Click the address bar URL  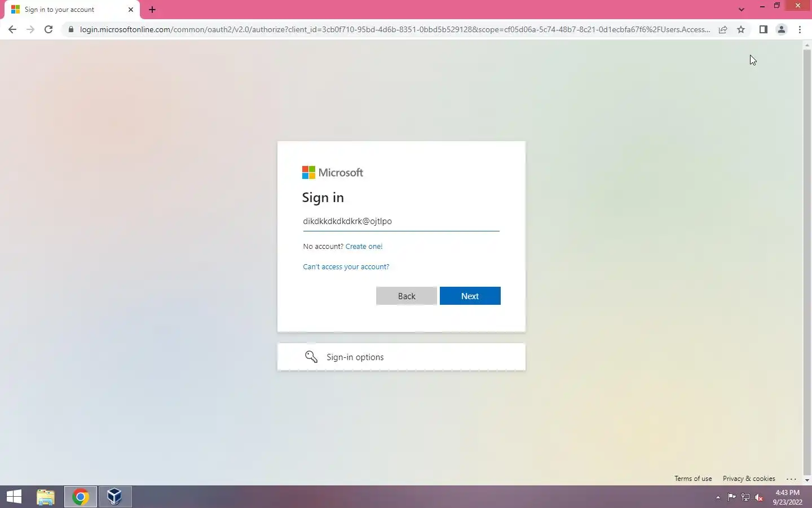[x=395, y=29]
